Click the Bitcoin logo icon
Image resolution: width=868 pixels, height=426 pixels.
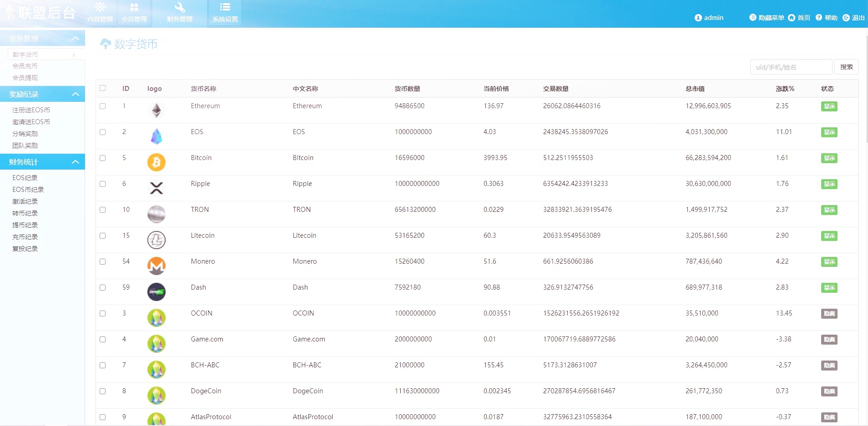156,162
